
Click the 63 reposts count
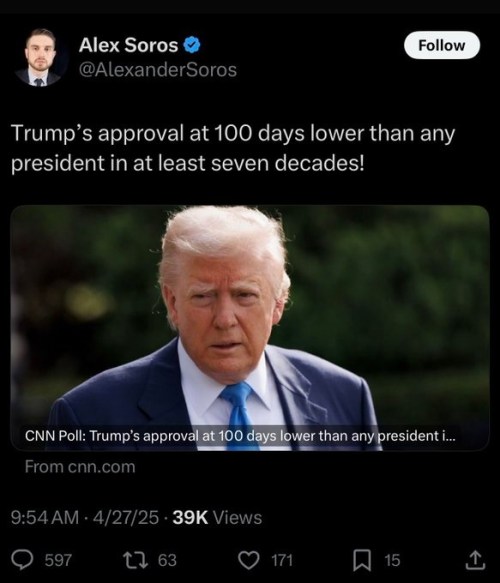coord(167,560)
